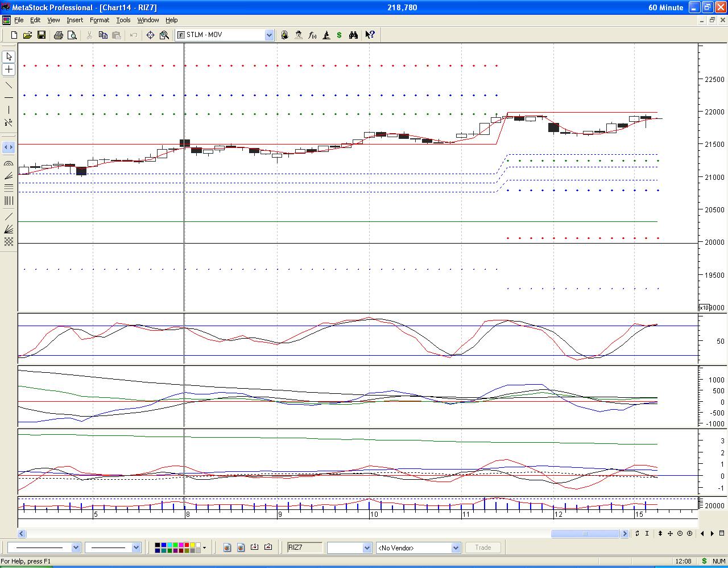728x568 pixels.
Task: Open the second line weight dropdown
Action: pos(136,548)
